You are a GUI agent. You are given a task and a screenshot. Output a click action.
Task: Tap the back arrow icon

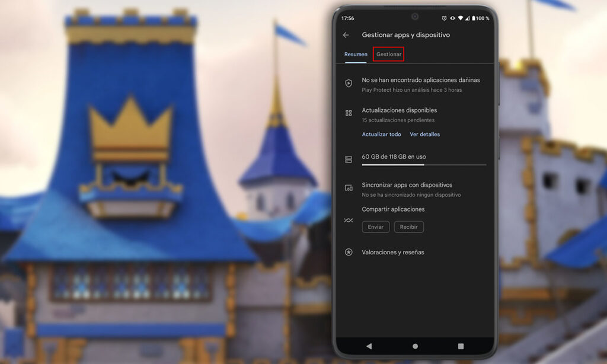click(346, 35)
